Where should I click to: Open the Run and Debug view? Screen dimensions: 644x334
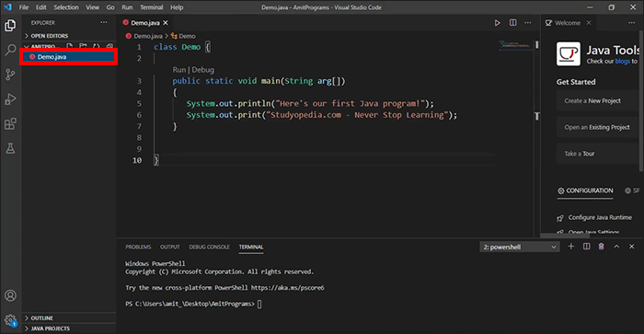(x=10, y=99)
